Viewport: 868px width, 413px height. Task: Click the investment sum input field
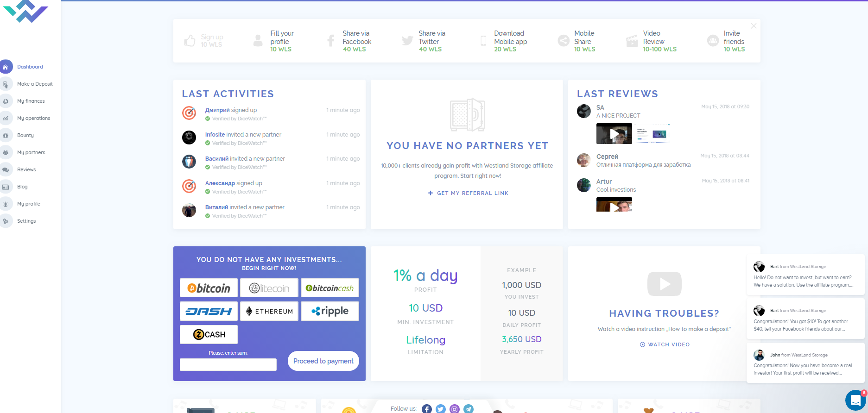click(x=228, y=364)
